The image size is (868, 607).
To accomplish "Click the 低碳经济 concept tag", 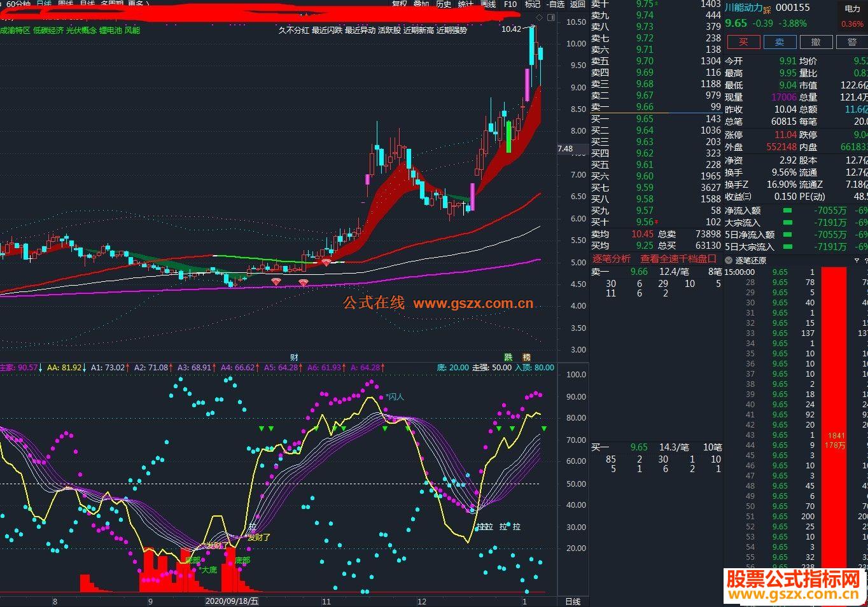I will tap(48, 30).
